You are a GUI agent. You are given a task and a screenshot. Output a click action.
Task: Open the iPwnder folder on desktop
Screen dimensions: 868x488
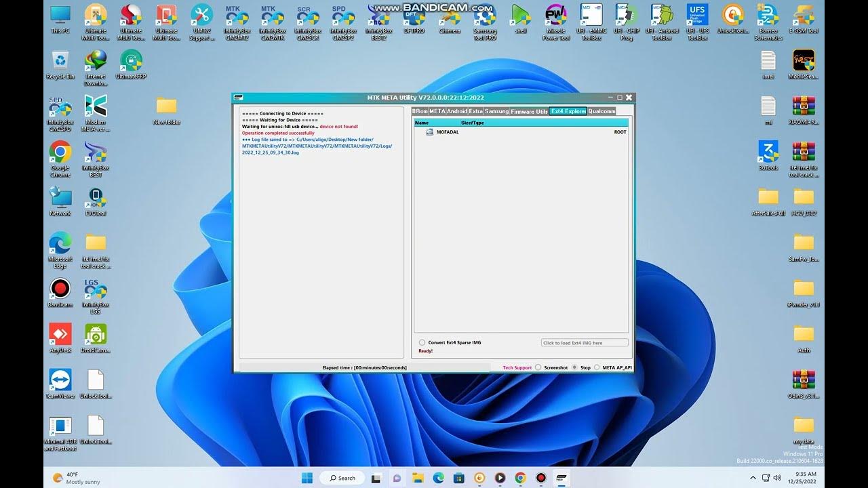[x=804, y=293]
